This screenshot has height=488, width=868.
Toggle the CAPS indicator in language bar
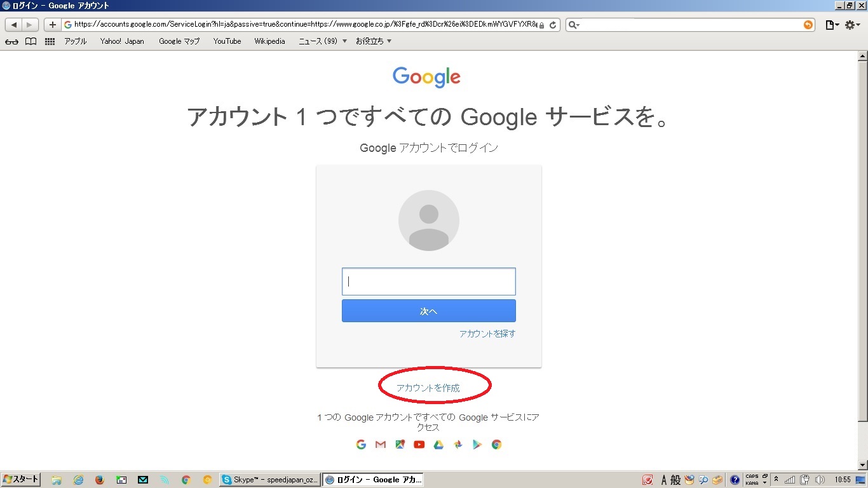(752, 477)
